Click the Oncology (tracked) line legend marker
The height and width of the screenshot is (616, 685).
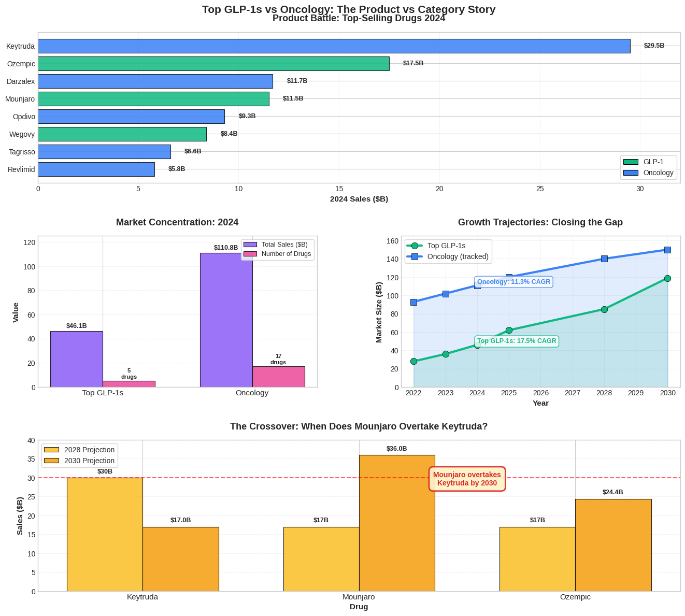point(415,256)
